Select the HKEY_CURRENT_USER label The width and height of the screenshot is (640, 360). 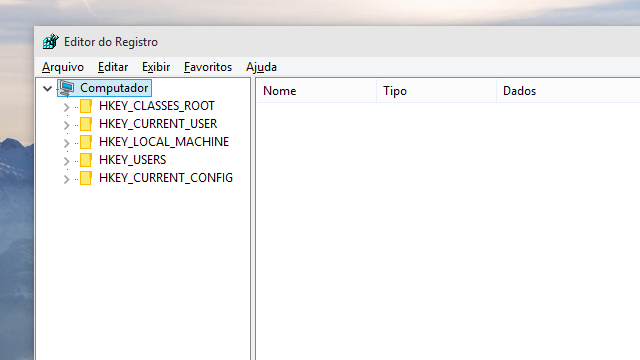click(x=158, y=124)
